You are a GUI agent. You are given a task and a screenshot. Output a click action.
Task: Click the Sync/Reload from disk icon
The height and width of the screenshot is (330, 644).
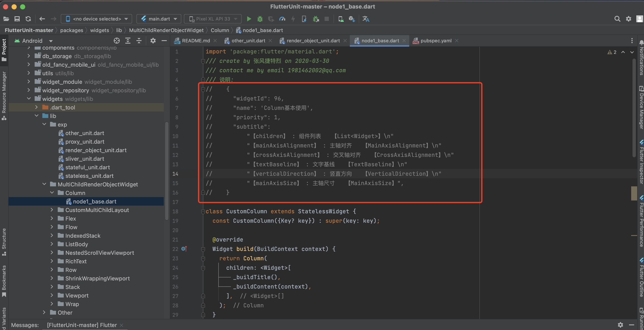[28, 19]
